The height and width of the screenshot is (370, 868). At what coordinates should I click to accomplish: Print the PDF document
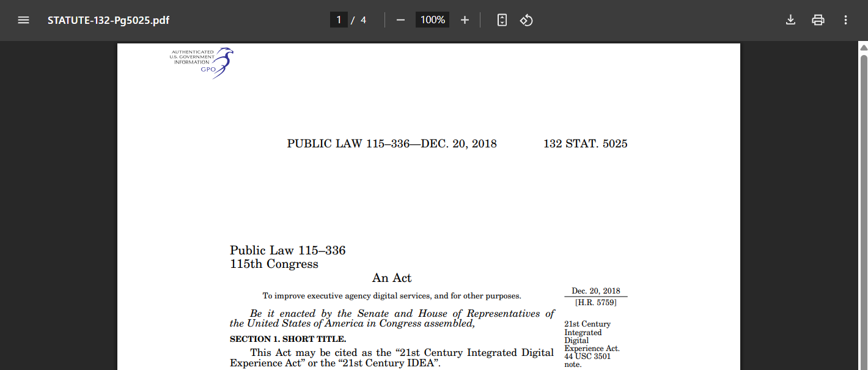[818, 20]
